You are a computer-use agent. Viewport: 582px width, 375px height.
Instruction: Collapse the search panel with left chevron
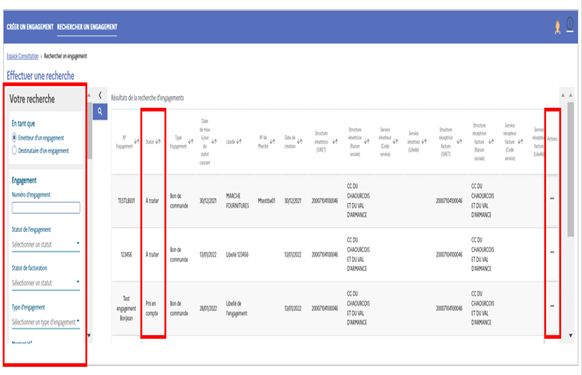click(100, 95)
